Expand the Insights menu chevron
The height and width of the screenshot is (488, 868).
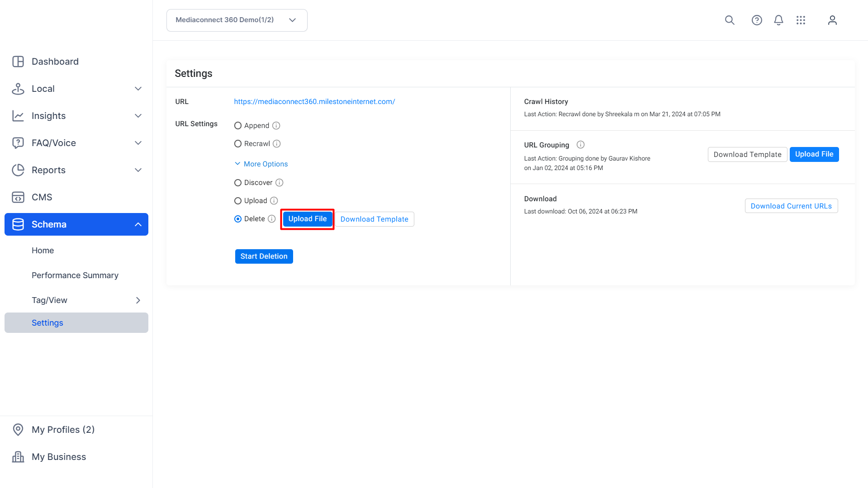[x=138, y=116]
